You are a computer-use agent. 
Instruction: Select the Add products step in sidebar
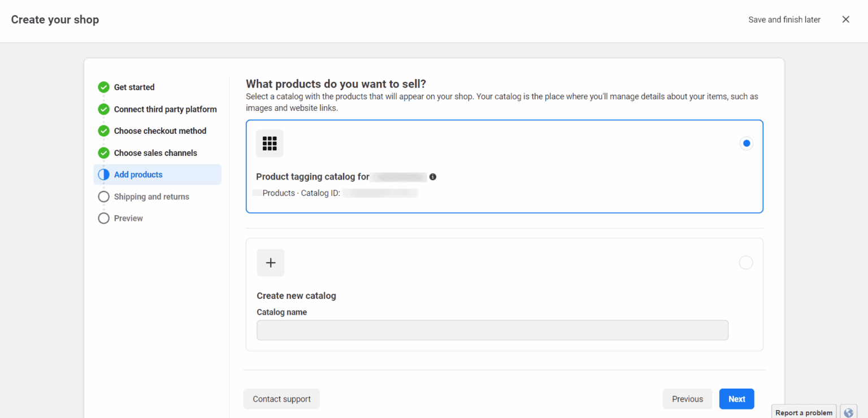[x=138, y=174]
